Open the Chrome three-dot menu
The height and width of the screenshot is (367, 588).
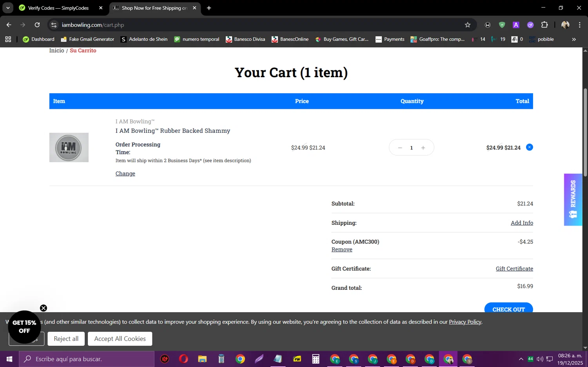pyautogui.click(x=579, y=25)
